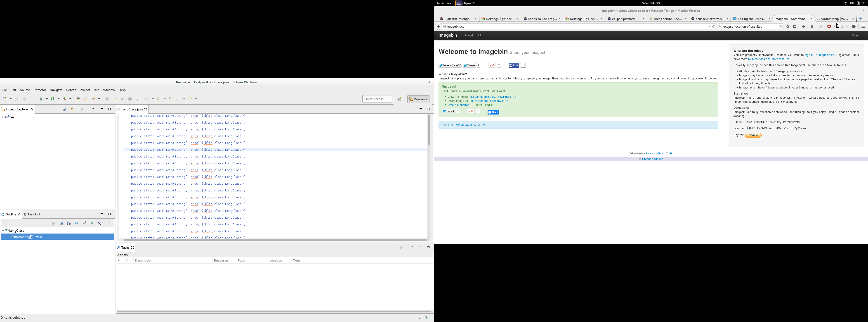
Task: Click the Firefox reload icon in URL bar
Action: pyautogui.click(x=714, y=26)
